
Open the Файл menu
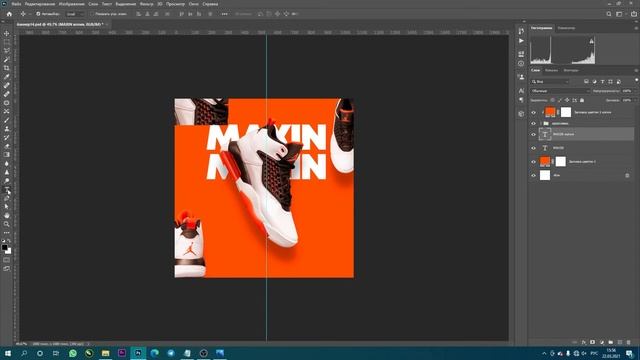tap(16, 4)
